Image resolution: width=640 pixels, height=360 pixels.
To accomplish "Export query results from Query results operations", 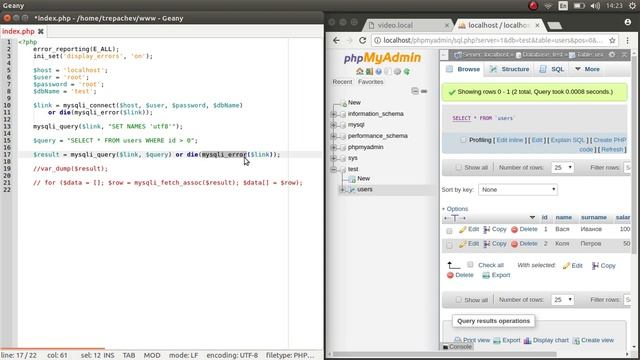I will click(507, 340).
